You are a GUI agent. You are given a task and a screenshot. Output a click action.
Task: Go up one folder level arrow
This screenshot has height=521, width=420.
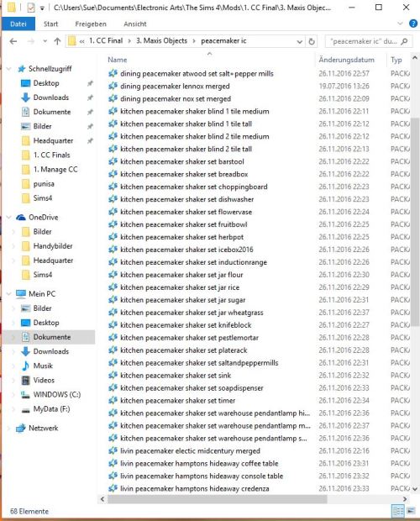(57, 41)
